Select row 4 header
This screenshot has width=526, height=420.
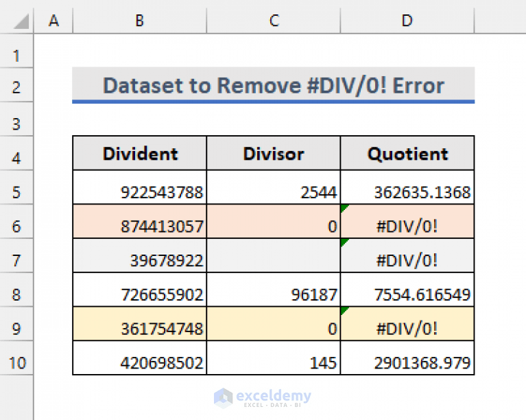(16, 154)
